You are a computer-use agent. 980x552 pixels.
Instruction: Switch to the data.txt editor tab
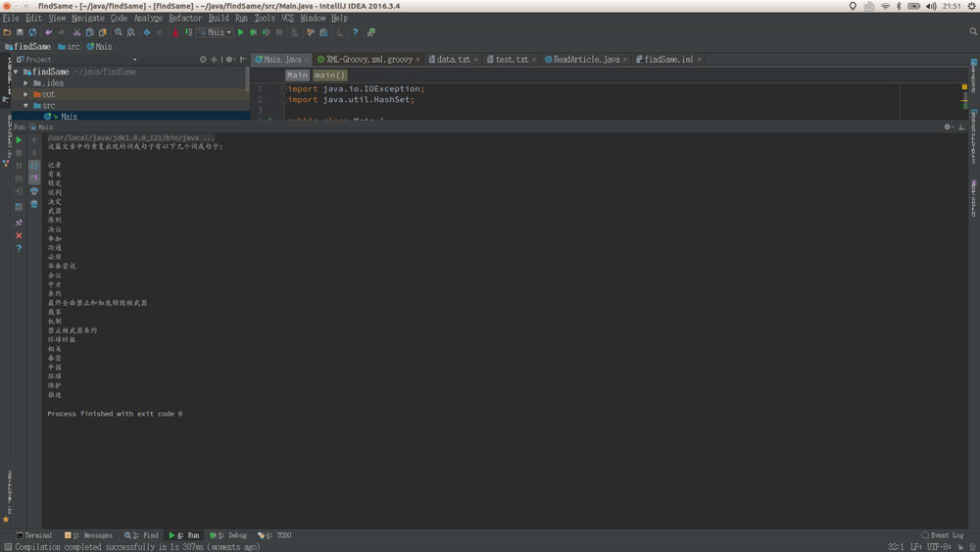tap(453, 60)
